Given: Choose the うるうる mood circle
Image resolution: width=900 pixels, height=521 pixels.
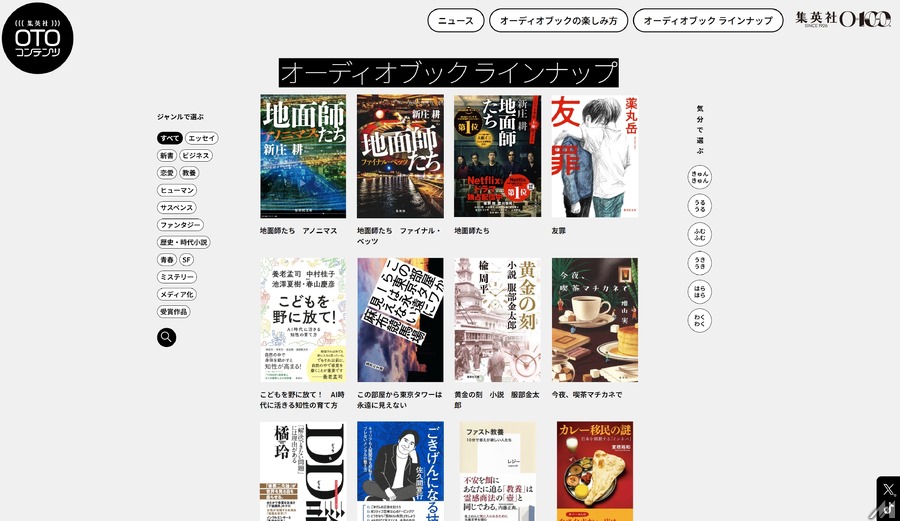Looking at the screenshot, I should [700, 206].
